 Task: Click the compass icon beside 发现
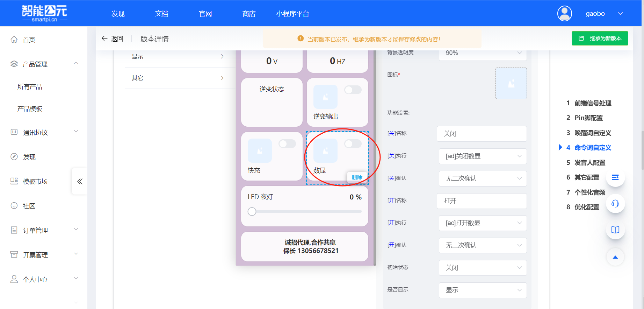click(14, 157)
